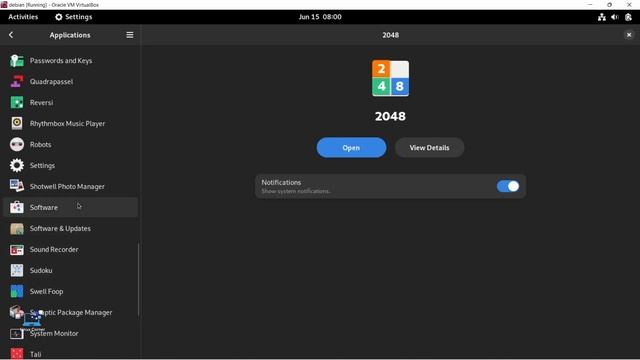Open the Activities overview
Image resolution: width=640 pixels, height=360 pixels.
click(x=23, y=17)
